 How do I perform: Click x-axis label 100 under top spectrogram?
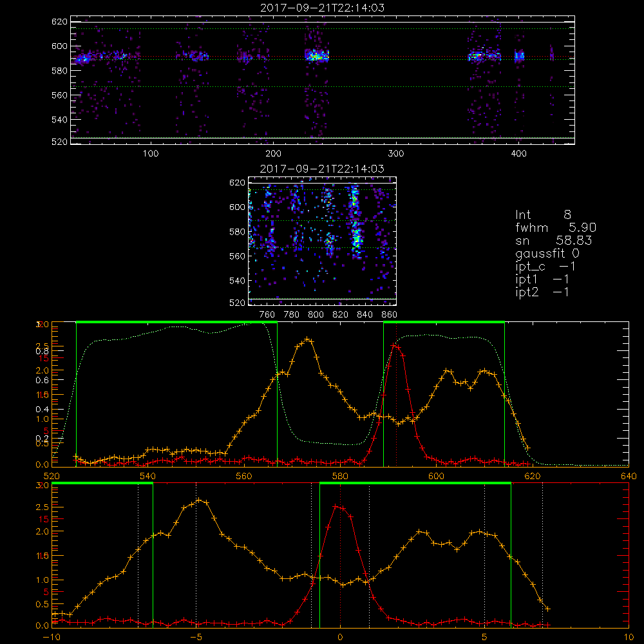point(151,154)
